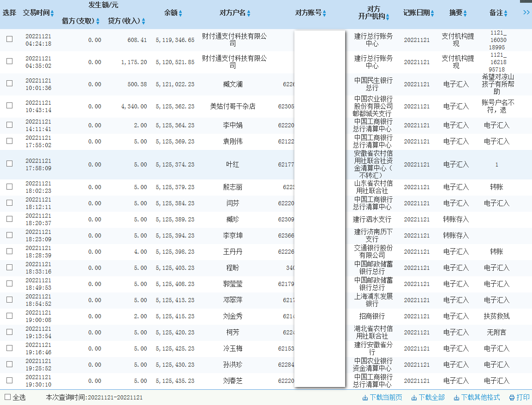This screenshot has height=405, width=532.
Task: Click institution 招商银行
Action: [x=372, y=316]
